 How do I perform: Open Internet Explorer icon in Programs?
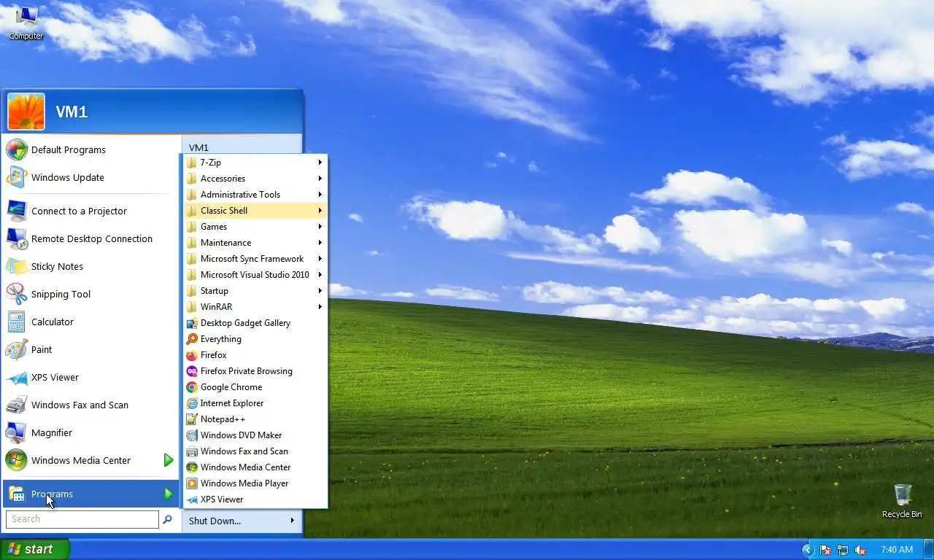coord(192,403)
